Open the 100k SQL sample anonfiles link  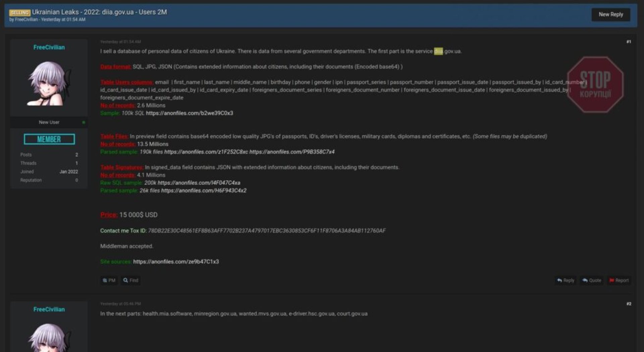tap(190, 113)
